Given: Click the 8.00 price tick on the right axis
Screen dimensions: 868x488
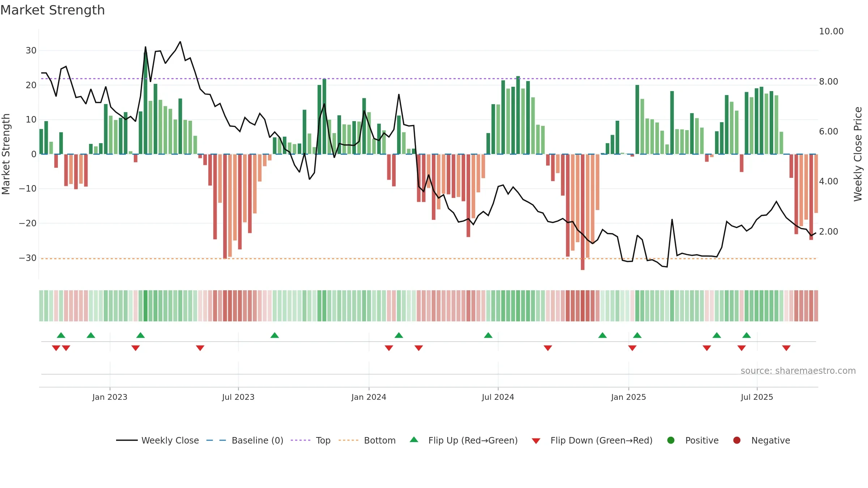Looking at the screenshot, I should [x=829, y=82].
